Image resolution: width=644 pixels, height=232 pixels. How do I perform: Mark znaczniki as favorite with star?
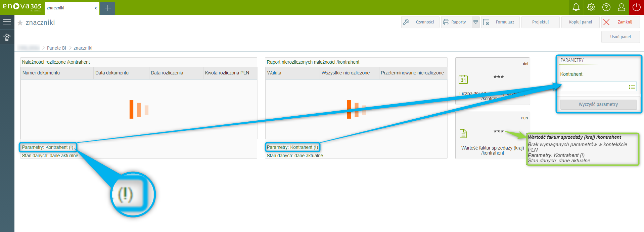point(20,23)
